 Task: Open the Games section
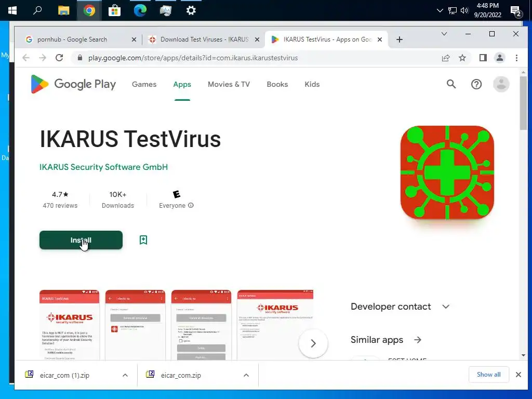point(144,84)
